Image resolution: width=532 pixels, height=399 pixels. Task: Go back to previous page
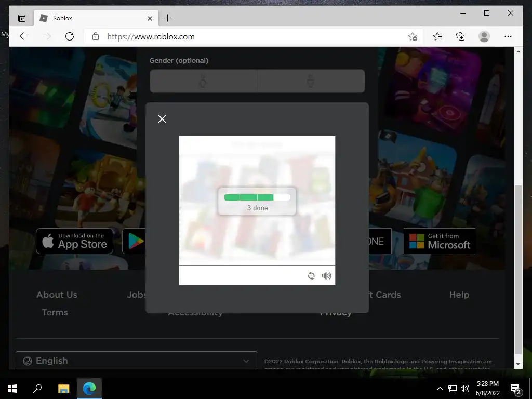click(24, 36)
